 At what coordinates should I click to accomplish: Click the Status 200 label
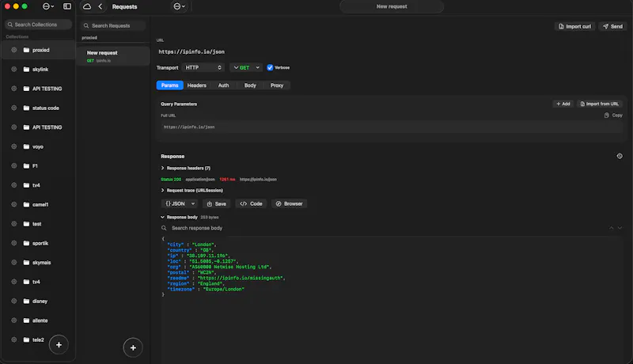click(171, 180)
